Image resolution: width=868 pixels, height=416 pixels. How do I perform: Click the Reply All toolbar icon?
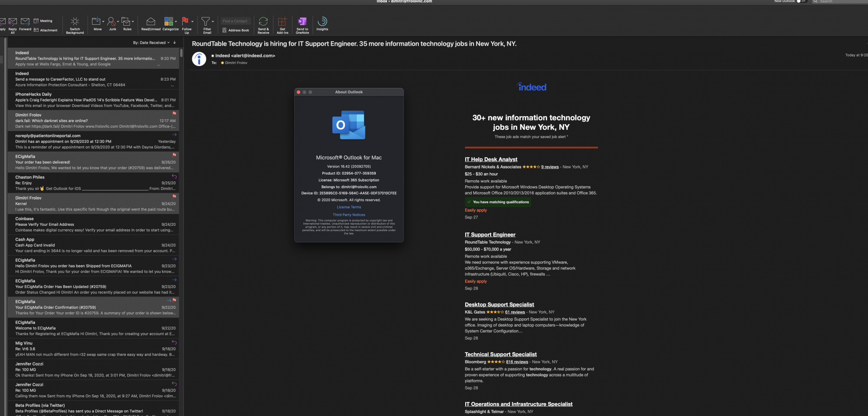(x=13, y=21)
